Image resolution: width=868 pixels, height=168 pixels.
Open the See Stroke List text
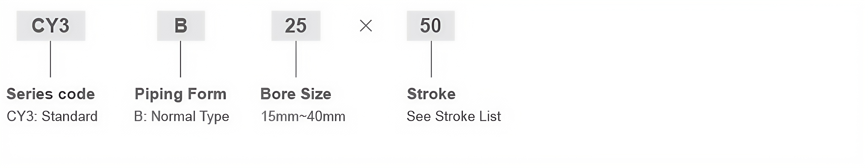point(454,117)
